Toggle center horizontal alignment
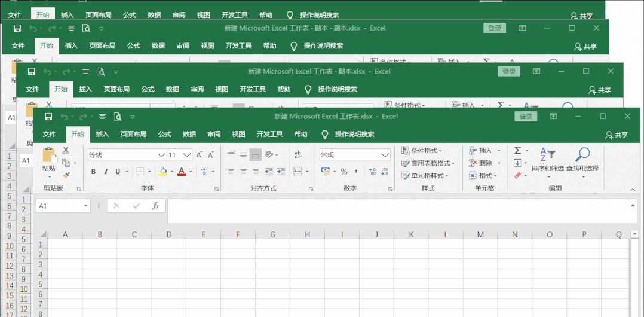This screenshot has width=644, height=317. [x=244, y=172]
